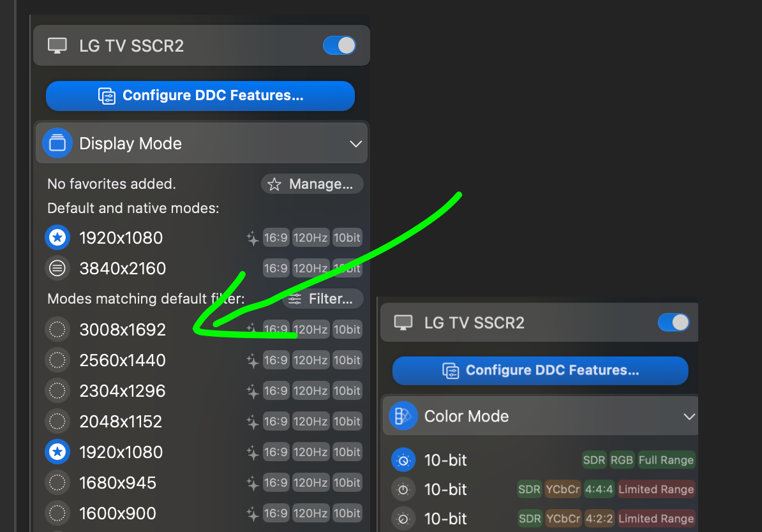The height and width of the screenshot is (532, 762).
Task: Click Limited Range tag on 4:2:2 row
Action: click(656, 519)
